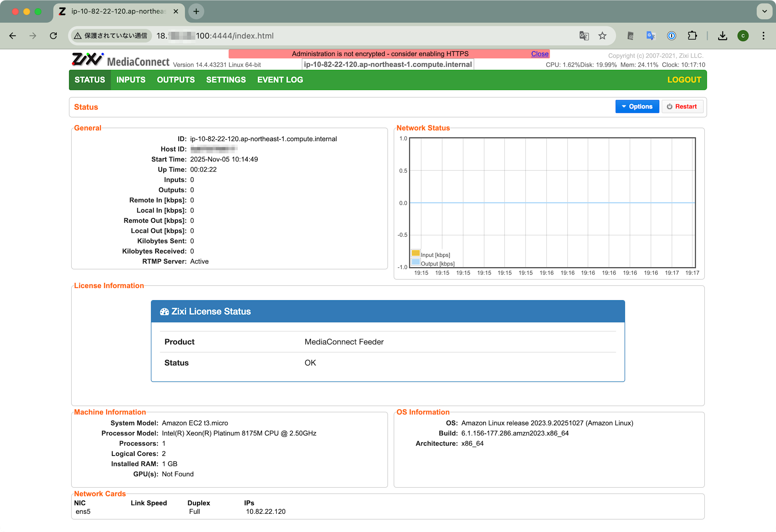Image resolution: width=776 pixels, height=532 pixels.
Task: Toggle the yellow Input [kbps] legend swatch
Action: pos(416,253)
